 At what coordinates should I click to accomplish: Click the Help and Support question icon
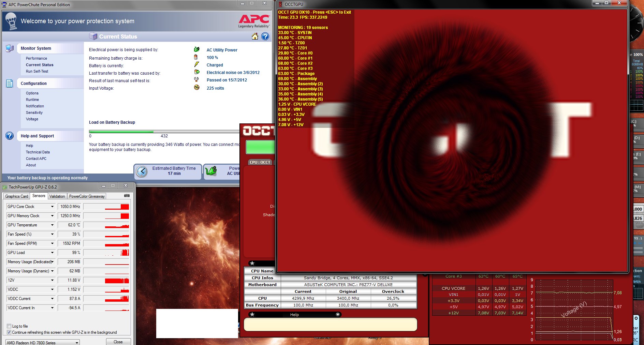(x=10, y=136)
